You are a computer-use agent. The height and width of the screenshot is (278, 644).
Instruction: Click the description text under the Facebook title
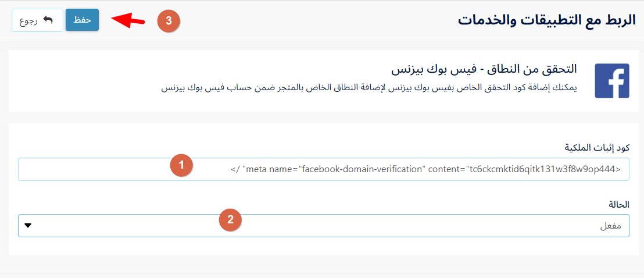pyautogui.click(x=369, y=88)
